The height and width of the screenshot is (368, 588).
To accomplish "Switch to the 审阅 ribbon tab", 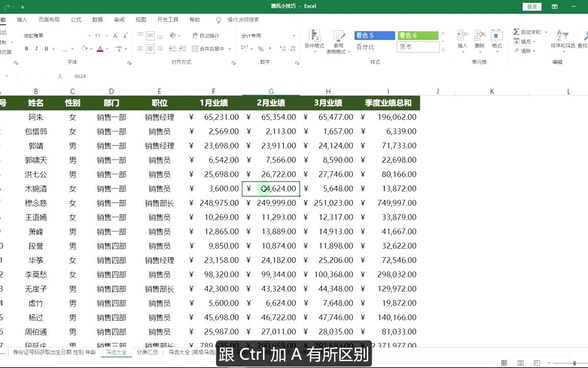I will (119, 19).
